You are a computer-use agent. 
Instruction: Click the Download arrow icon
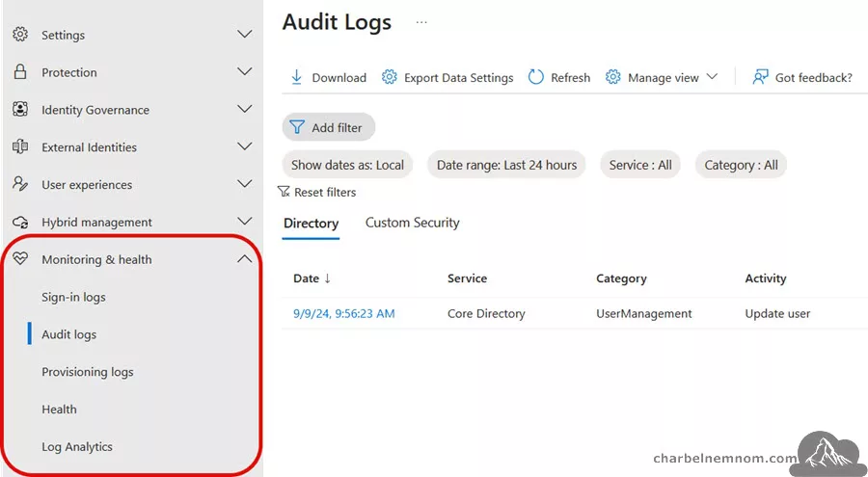pos(297,77)
